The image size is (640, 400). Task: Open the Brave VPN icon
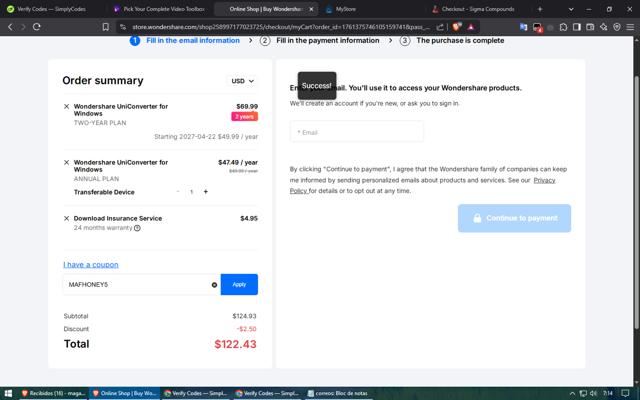coord(617,27)
